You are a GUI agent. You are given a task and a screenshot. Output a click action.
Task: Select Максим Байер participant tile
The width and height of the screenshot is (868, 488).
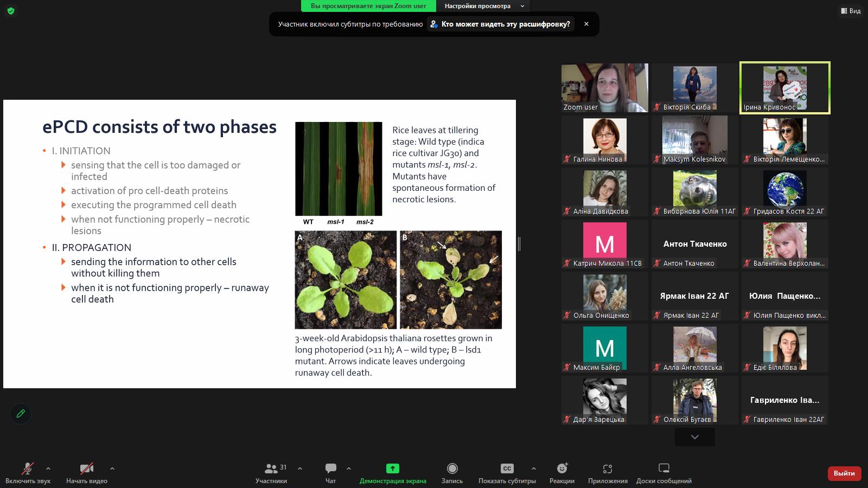tap(605, 348)
